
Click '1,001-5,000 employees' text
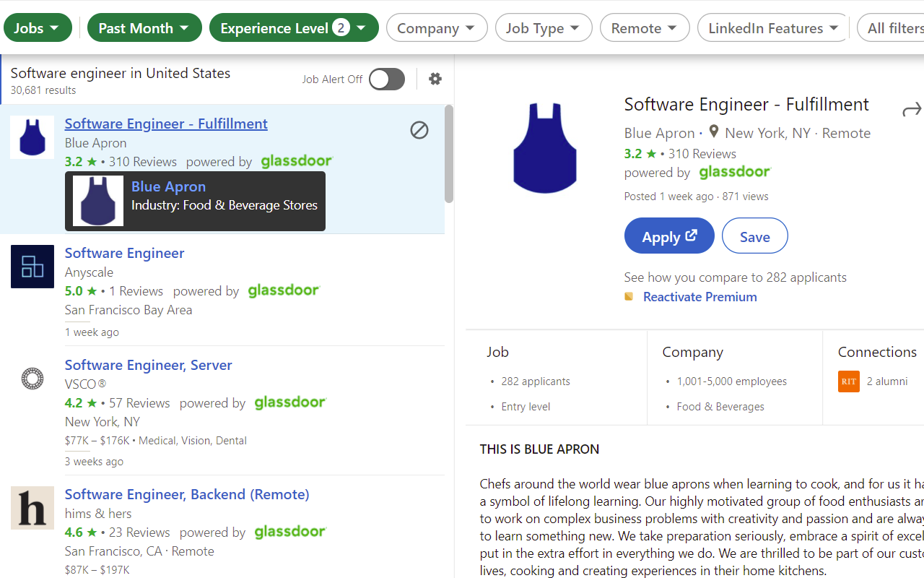click(x=732, y=381)
